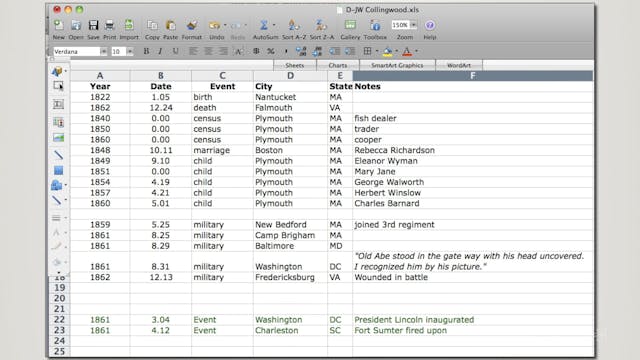Save the workbook with the Save icon
The width and height of the screenshot is (640, 360).
(x=93, y=25)
